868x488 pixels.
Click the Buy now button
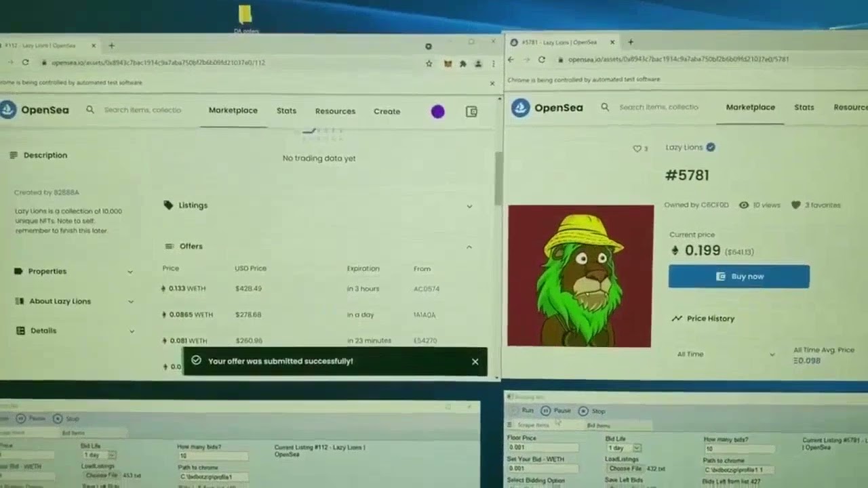[739, 277]
